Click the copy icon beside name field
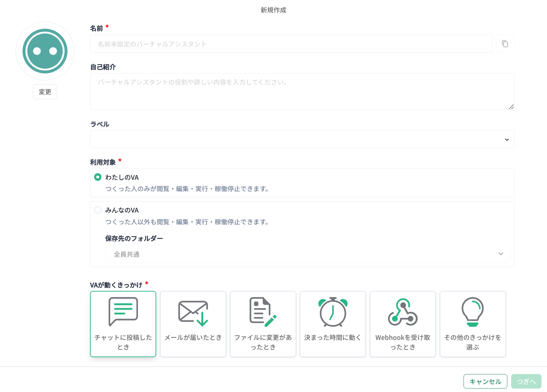Screen dimensions: 547x392 (x=505, y=44)
